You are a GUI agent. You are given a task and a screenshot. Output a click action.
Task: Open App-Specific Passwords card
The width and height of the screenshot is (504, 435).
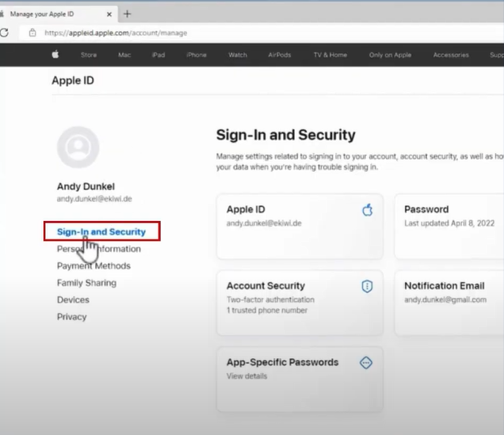point(300,380)
